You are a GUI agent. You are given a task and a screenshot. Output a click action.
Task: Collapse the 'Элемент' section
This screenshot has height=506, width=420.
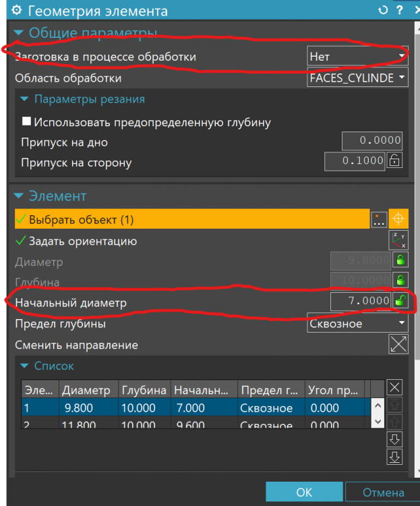coord(18,196)
